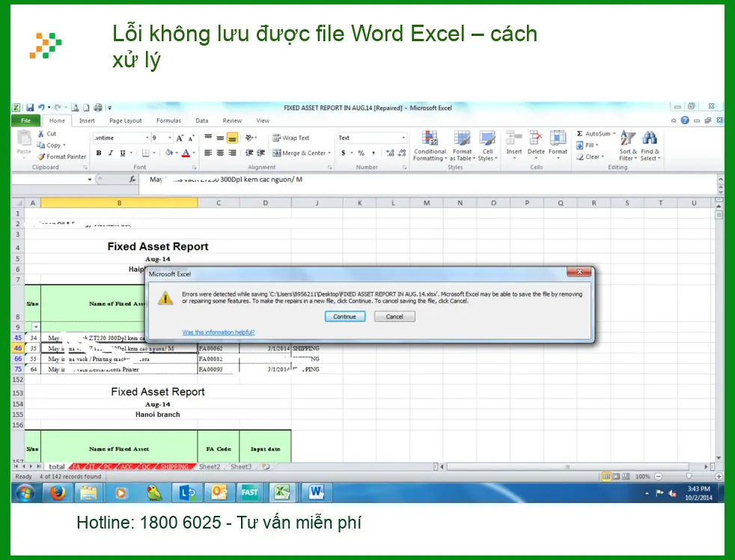Viewport: 735px width, 560px height.
Task: Click Continue in the error dialog
Action: (344, 317)
